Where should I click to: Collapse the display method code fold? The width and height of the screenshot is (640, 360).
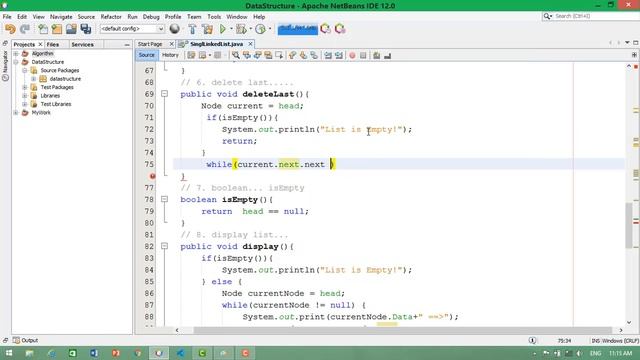pyautogui.click(x=164, y=246)
